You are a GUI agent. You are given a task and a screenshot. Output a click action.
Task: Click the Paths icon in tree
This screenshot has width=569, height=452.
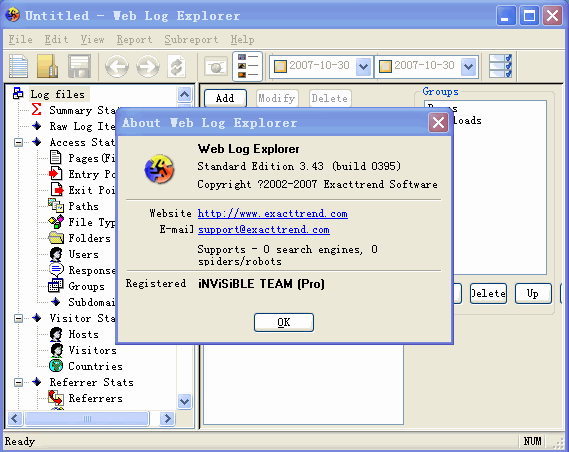pyautogui.click(x=56, y=206)
